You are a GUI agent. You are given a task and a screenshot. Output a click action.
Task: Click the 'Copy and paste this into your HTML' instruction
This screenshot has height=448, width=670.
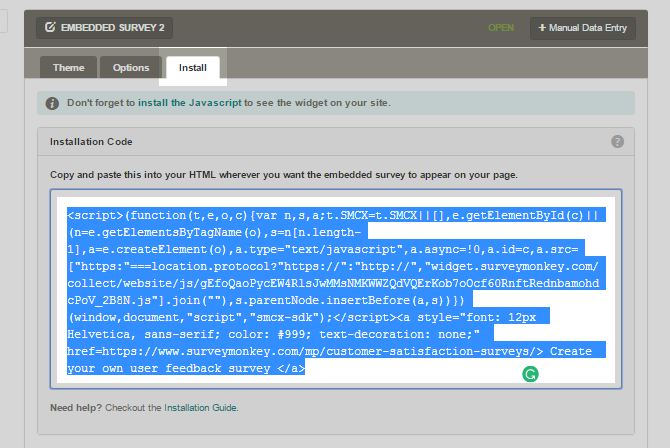284,175
